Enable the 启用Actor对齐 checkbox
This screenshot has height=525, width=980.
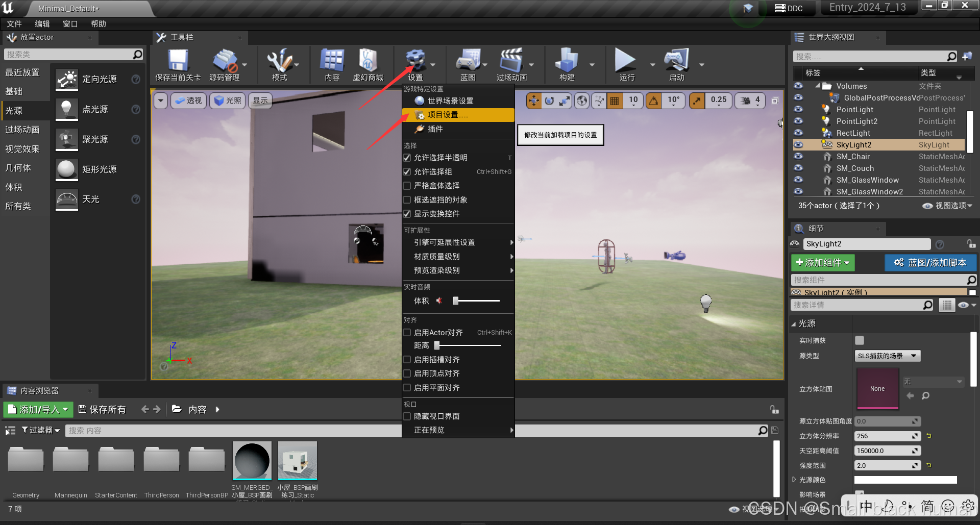[407, 333]
